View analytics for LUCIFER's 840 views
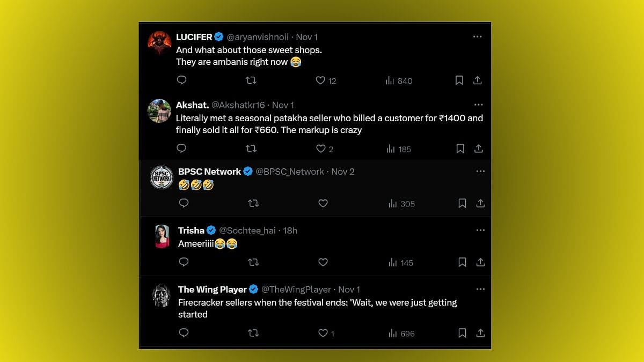Screen dimensions: 644x362 coord(399,80)
